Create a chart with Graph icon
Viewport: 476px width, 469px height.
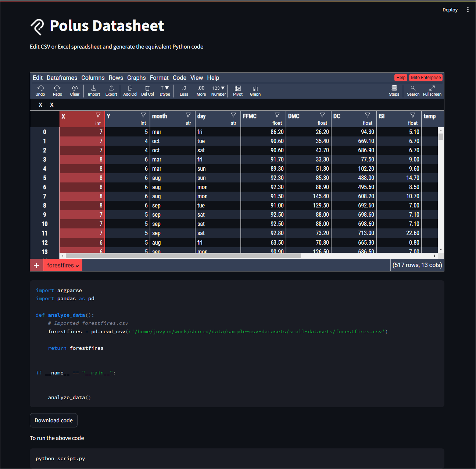click(255, 90)
